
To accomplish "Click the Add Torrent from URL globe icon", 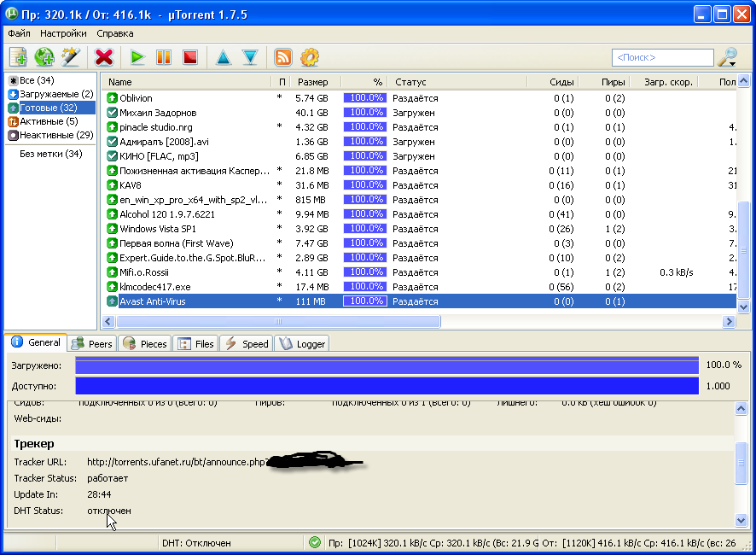I will pos(44,57).
